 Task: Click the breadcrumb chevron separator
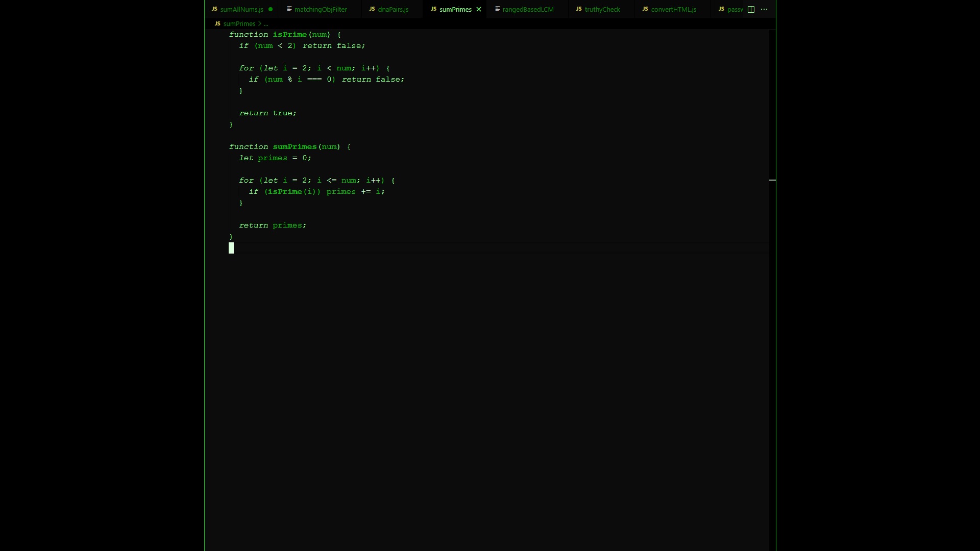259,23
